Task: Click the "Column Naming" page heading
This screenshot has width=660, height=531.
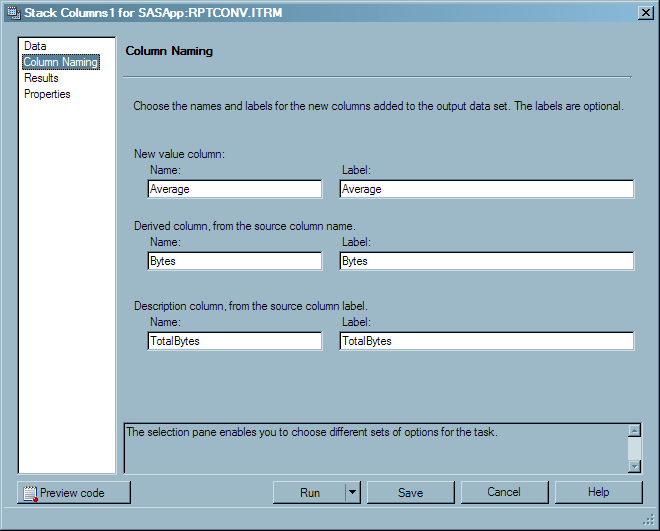Action: pyautogui.click(x=169, y=51)
